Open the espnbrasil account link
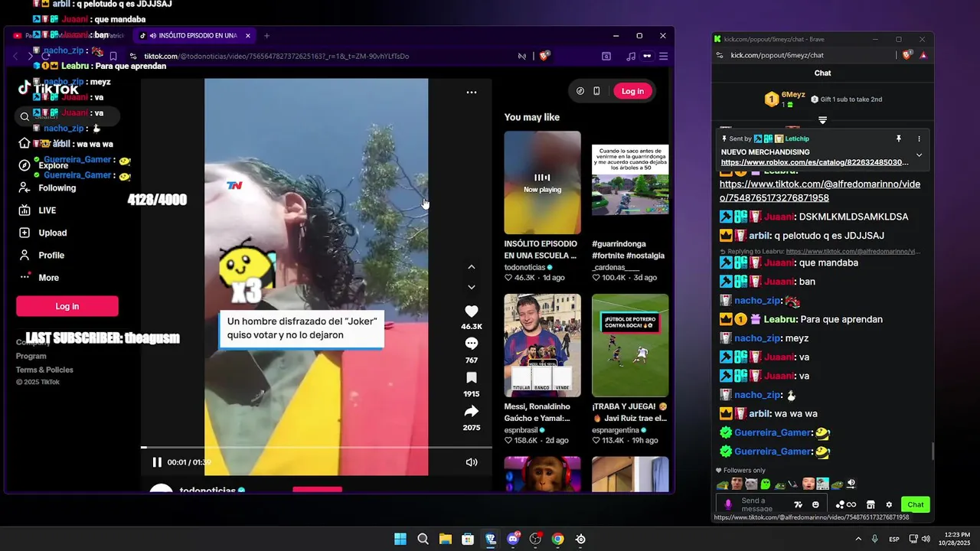The width and height of the screenshot is (980, 551). tap(523, 430)
